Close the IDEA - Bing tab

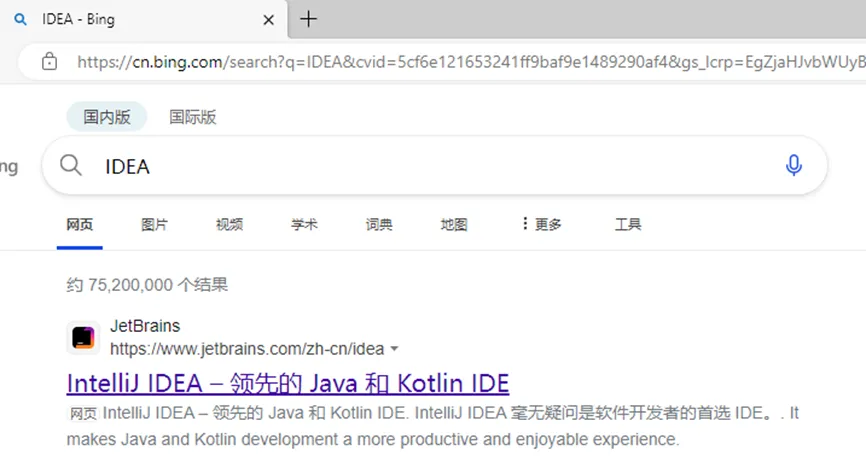click(x=268, y=19)
